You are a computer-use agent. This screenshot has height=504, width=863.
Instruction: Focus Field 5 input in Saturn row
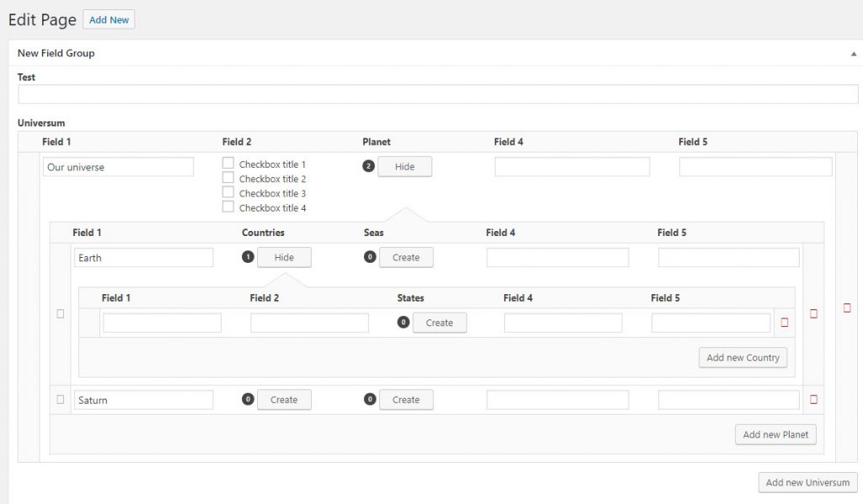pos(729,400)
